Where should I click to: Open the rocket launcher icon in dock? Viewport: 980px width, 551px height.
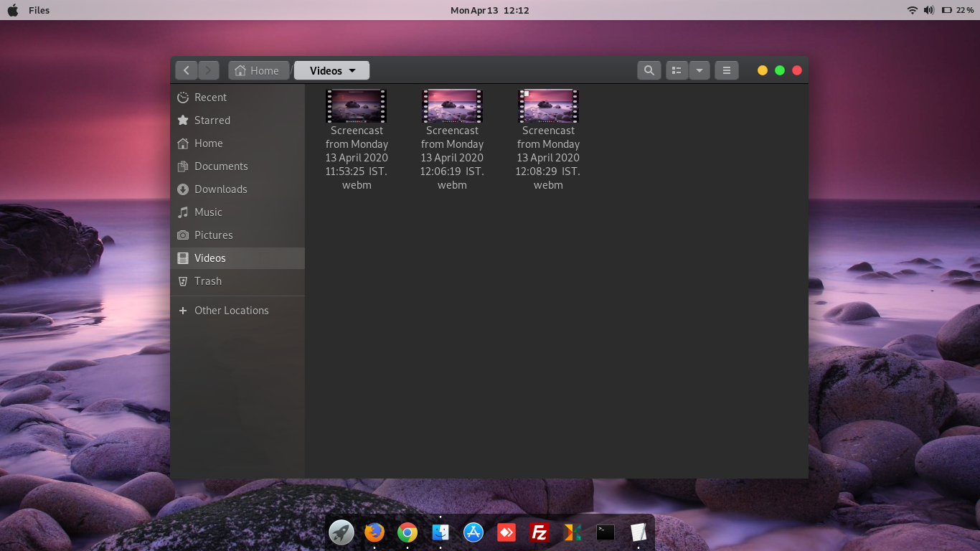[341, 532]
